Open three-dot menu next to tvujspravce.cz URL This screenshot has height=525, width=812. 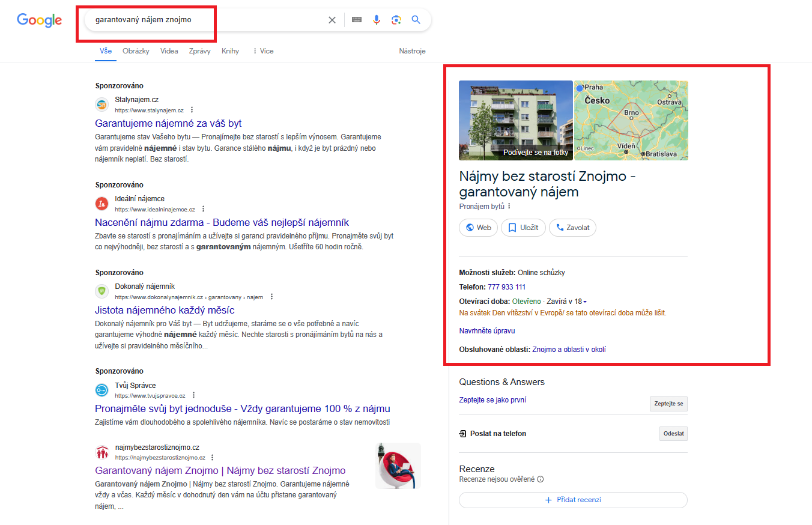coord(194,395)
